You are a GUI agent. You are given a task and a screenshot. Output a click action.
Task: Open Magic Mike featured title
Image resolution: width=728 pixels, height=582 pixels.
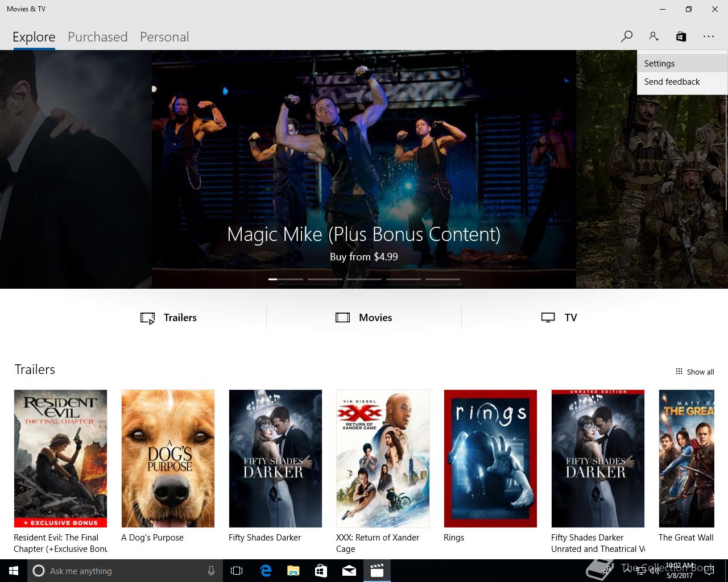pyautogui.click(x=364, y=234)
